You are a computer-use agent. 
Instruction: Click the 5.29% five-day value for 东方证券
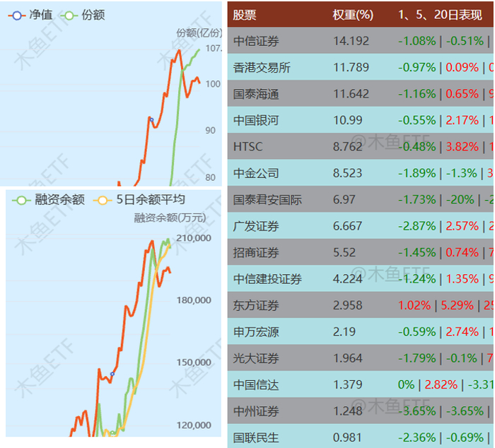pos(457,305)
